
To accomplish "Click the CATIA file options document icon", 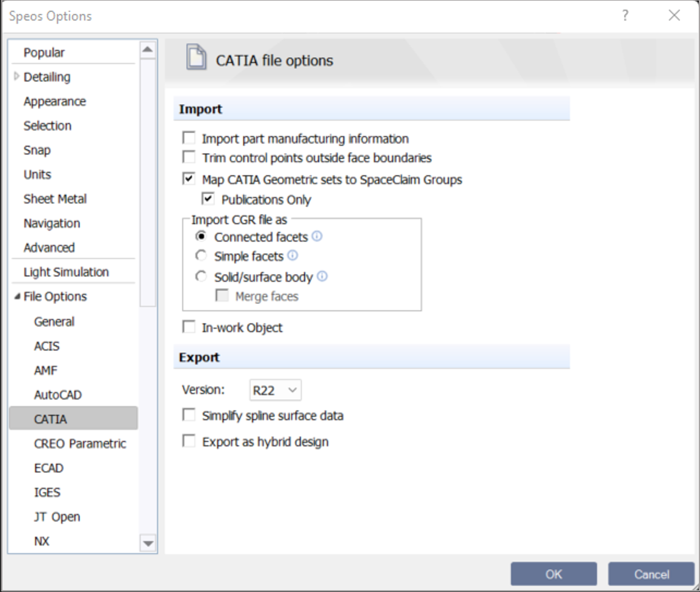I will click(x=196, y=57).
